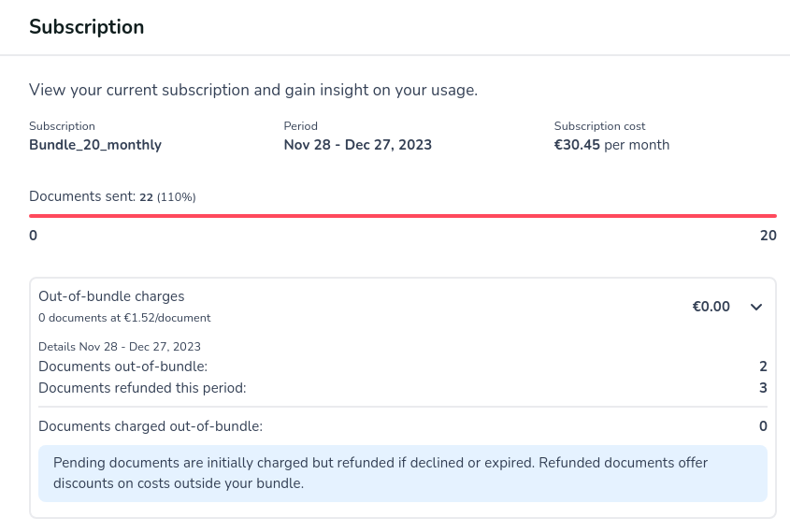Click the small Subscription cost caption
Viewport: 790px width, 532px height.
[599, 126]
